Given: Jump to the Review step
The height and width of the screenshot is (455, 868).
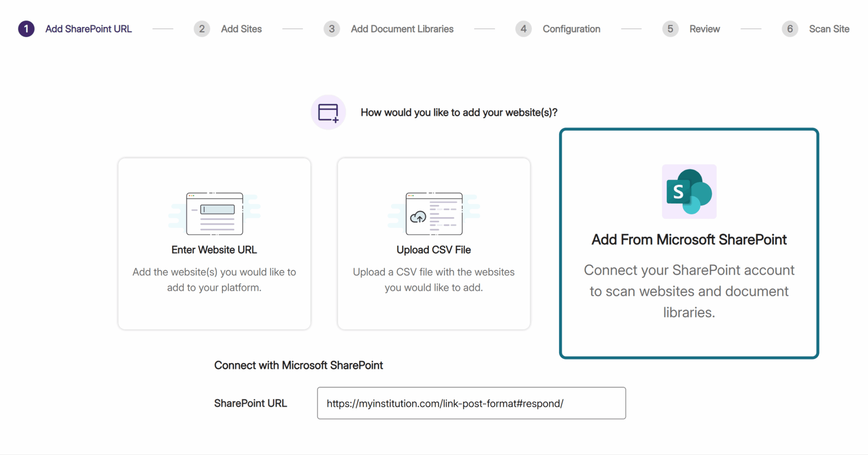Looking at the screenshot, I should tap(704, 29).
